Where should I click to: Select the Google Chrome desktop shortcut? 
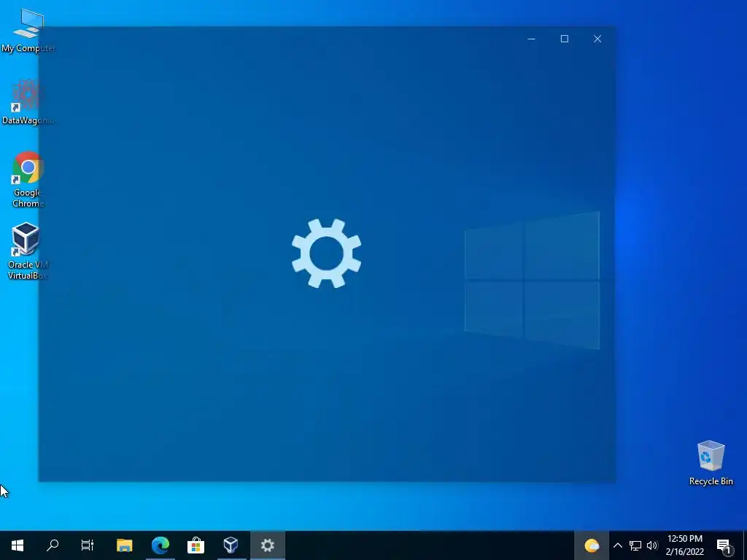28,179
